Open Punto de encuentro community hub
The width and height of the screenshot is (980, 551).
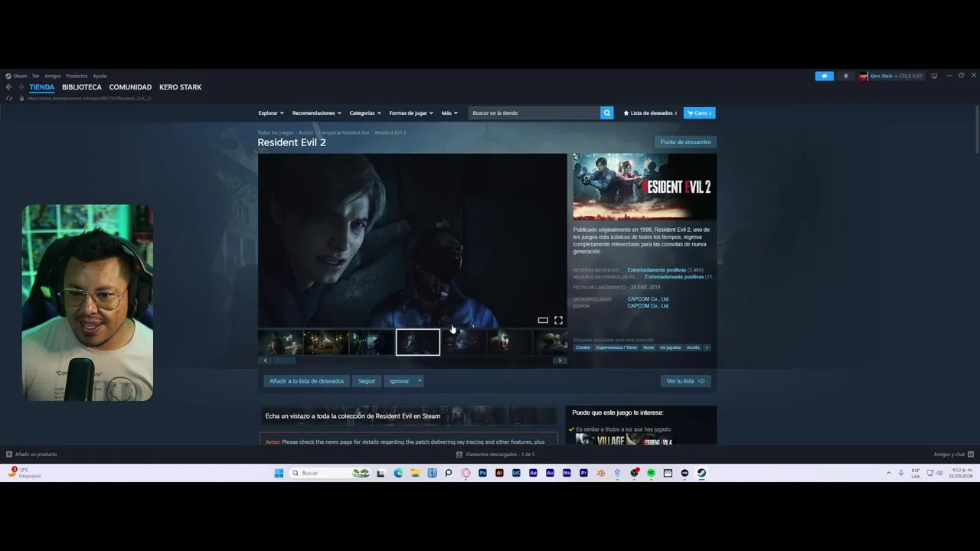coord(685,142)
